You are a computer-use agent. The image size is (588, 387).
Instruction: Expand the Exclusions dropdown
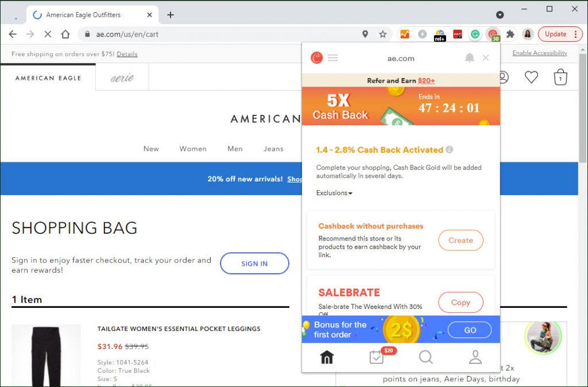[x=334, y=193]
